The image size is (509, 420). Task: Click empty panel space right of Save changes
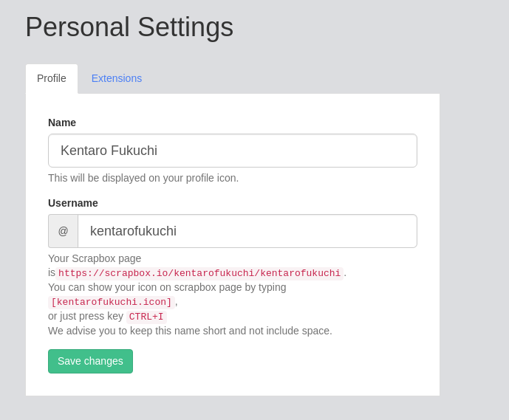[281, 361]
